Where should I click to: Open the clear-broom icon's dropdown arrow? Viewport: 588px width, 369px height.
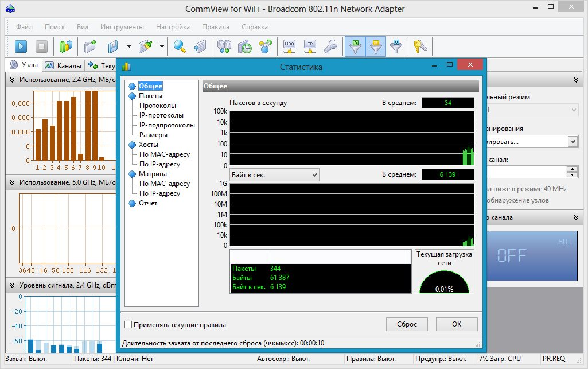[x=162, y=46]
